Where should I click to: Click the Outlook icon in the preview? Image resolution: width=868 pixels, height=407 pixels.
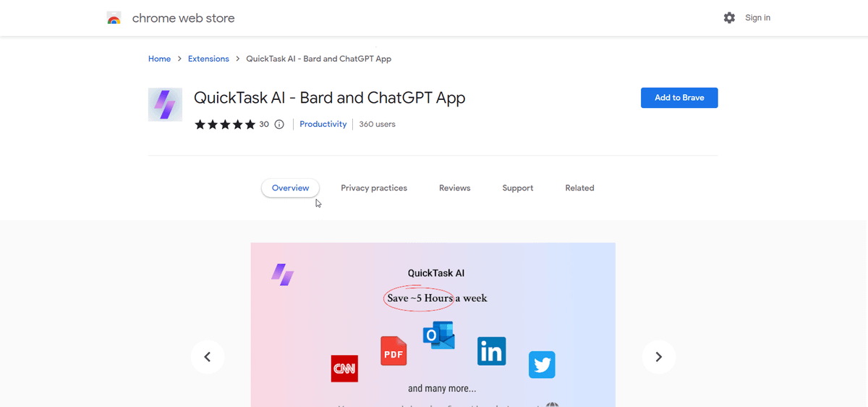(439, 335)
